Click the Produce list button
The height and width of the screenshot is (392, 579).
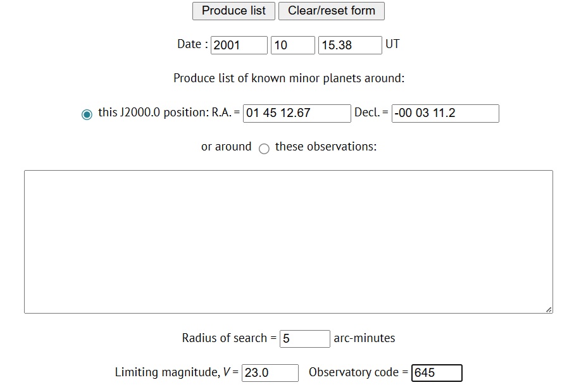233,11
